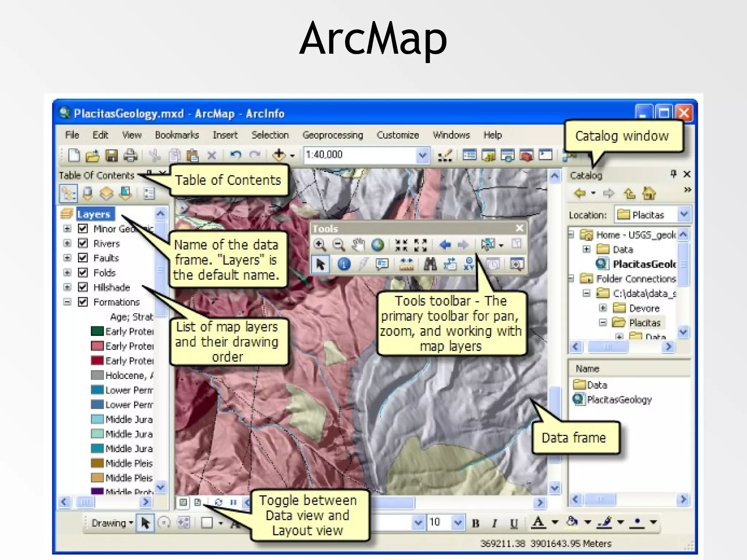Select the Identify tool
This screenshot has height=560, width=747.
[x=344, y=264]
